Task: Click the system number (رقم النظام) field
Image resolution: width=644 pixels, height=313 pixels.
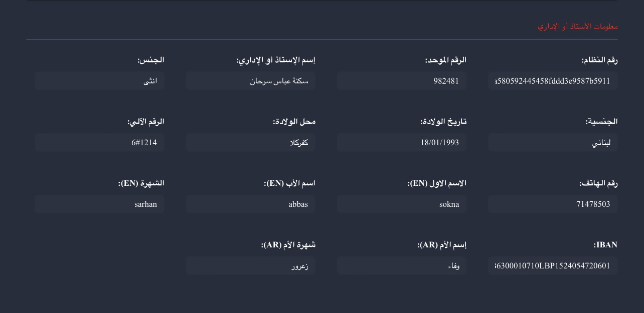Action: [552, 81]
